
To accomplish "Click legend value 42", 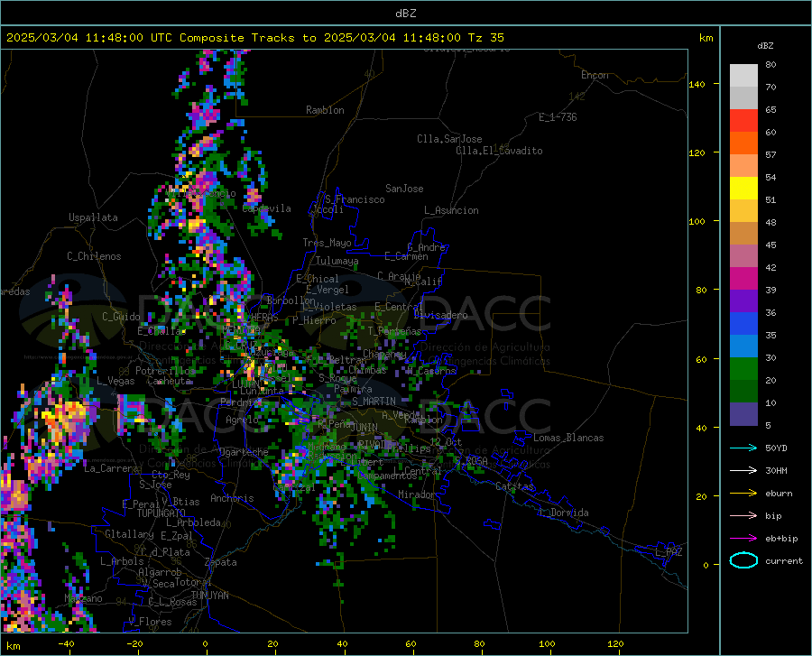I will coord(770,267).
